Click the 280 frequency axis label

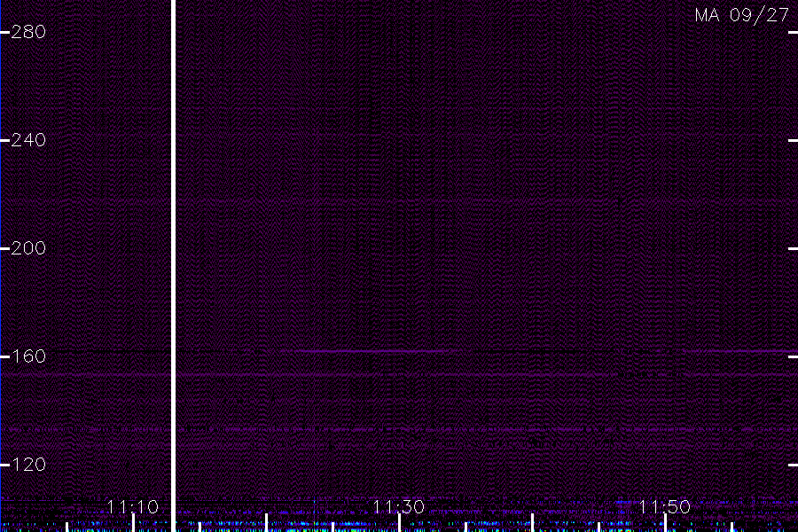[28, 32]
